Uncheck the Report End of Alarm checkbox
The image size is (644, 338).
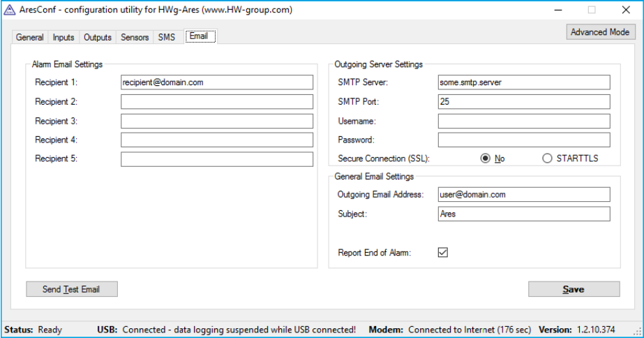click(442, 253)
